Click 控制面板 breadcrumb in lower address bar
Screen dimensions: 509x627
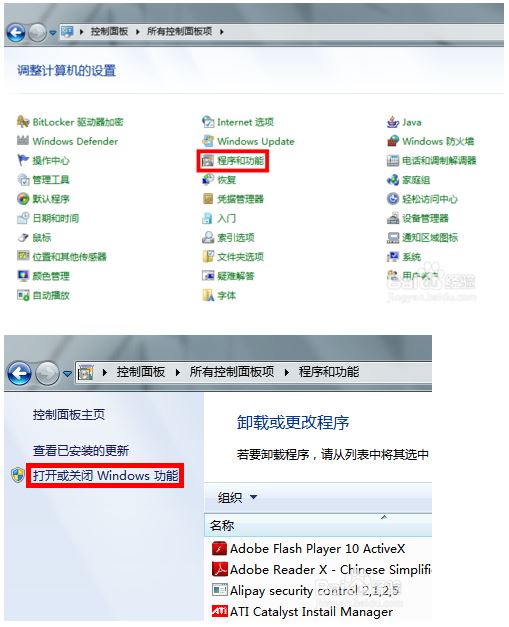pyautogui.click(x=141, y=372)
